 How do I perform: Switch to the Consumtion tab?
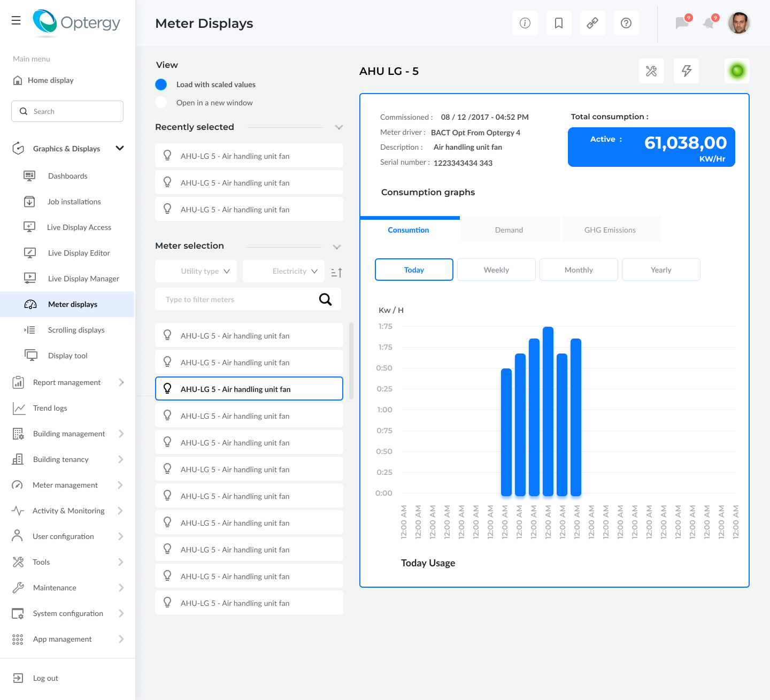(410, 229)
